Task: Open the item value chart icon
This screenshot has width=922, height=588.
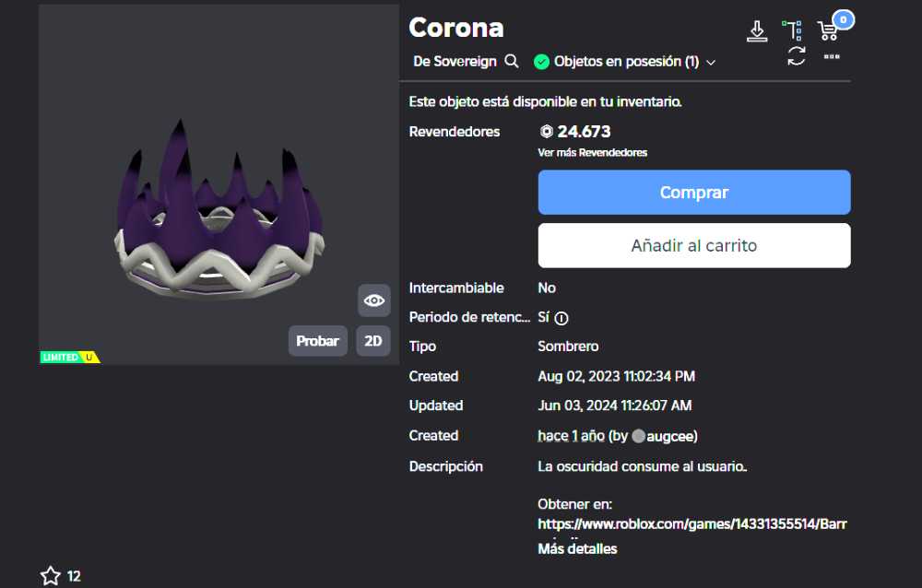Action: pyautogui.click(x=794, y=29)
